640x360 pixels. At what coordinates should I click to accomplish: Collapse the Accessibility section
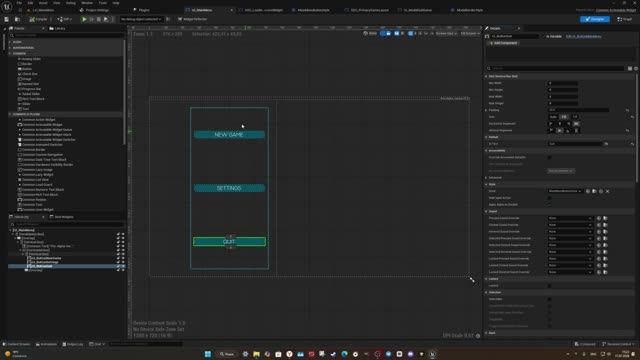coord(486,151)
